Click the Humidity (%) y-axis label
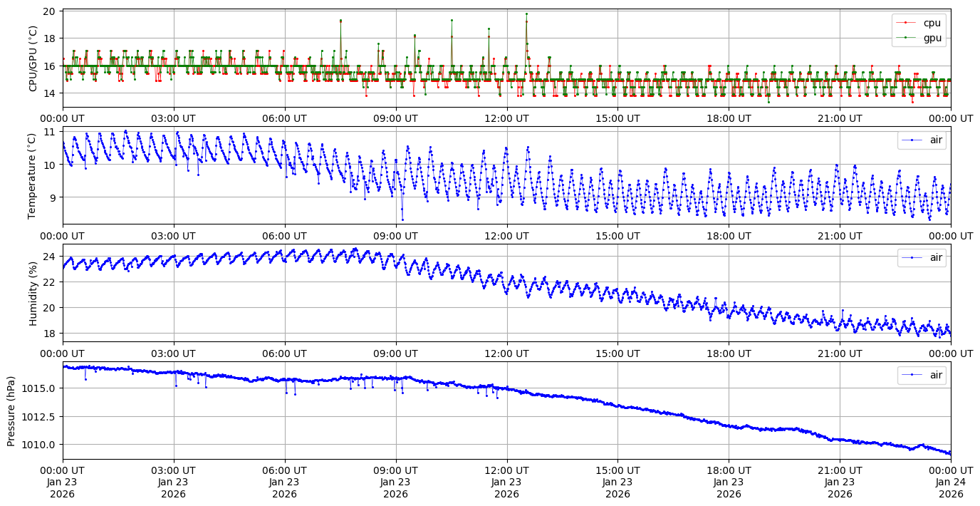Screen dimensions: 980x506 [x=33, y=292]
